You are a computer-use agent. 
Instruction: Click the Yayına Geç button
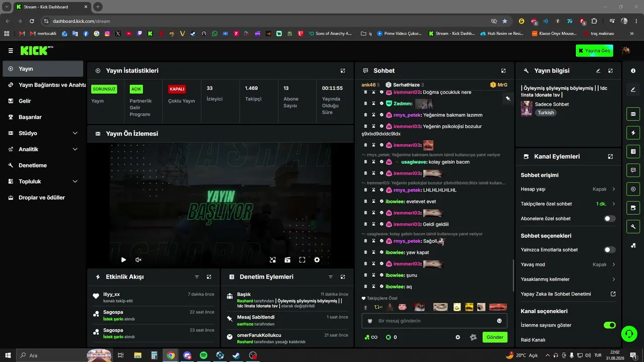pyautogui.click(x=594, y=51)
